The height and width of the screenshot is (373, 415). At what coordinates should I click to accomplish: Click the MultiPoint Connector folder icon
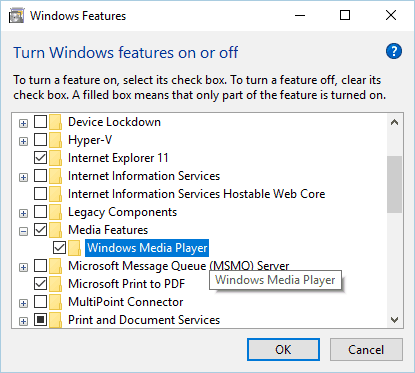tap(55, 302)
